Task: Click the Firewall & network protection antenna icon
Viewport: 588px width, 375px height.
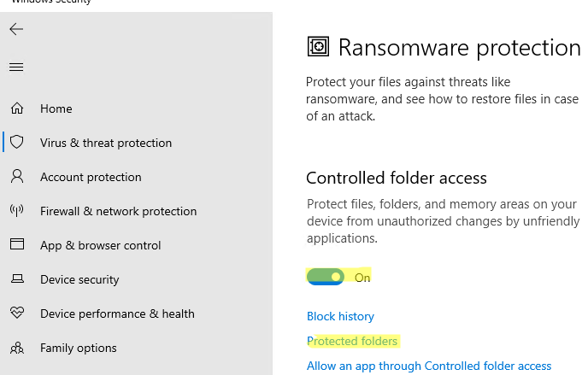Action: coord(17,211)
